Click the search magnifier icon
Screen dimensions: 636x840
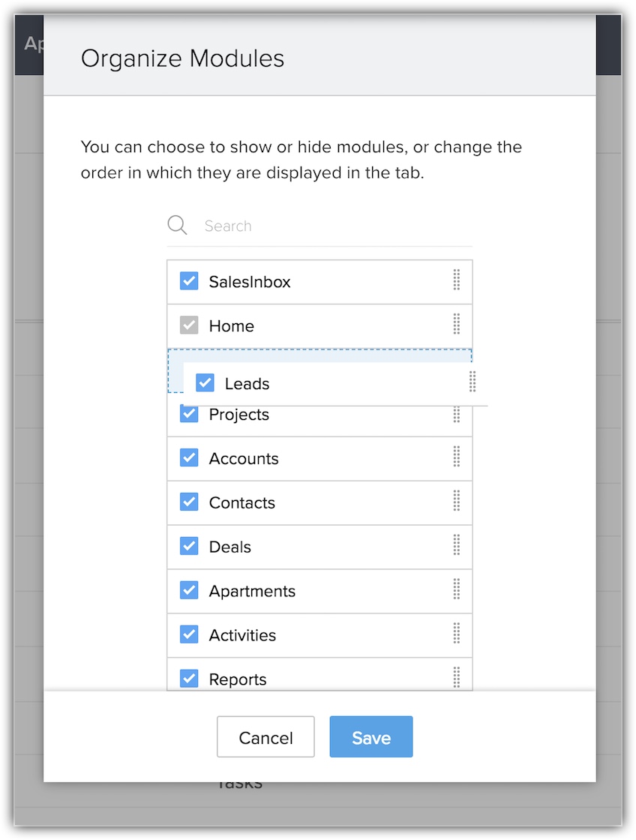(x=177, y=226)
